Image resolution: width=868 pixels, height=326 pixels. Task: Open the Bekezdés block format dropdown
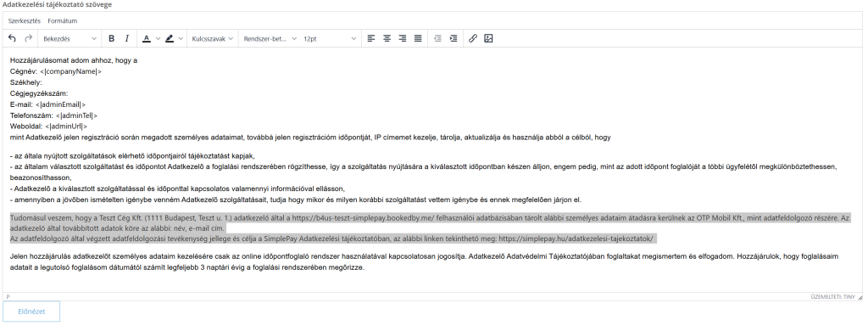click(70, 39)
